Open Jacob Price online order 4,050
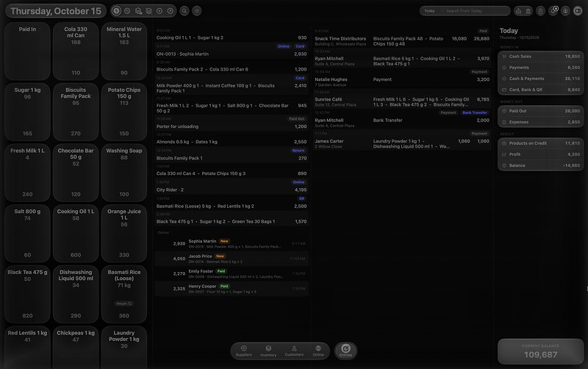Image resolution: width=588 pixels, height=369 pixels. [x=232, y=259]
